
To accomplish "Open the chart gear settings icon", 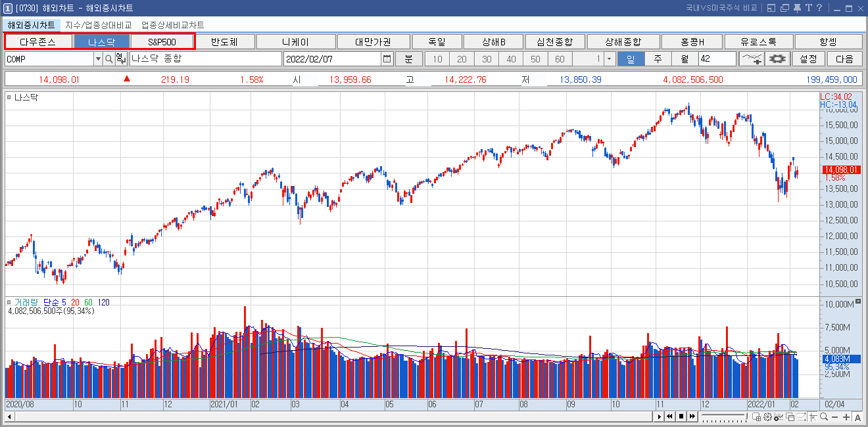I will pyautogui.click(x=777, y=59).
